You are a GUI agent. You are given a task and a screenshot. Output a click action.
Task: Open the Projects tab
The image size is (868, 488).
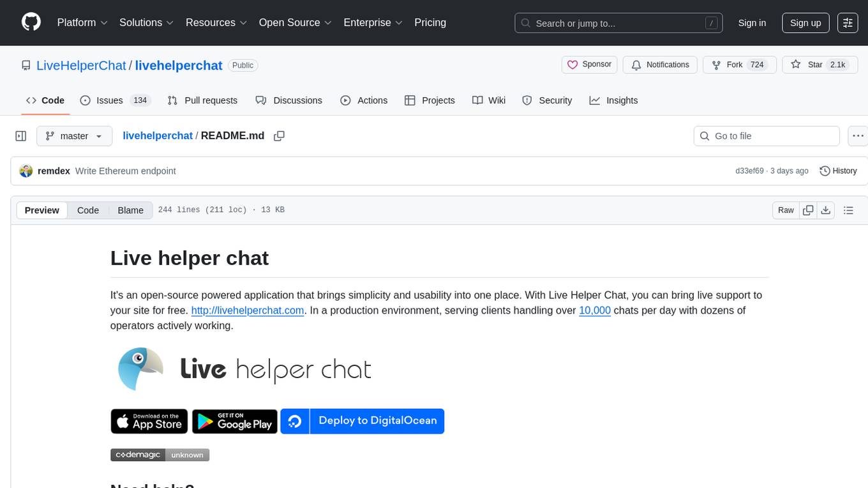tap(430, 100)
